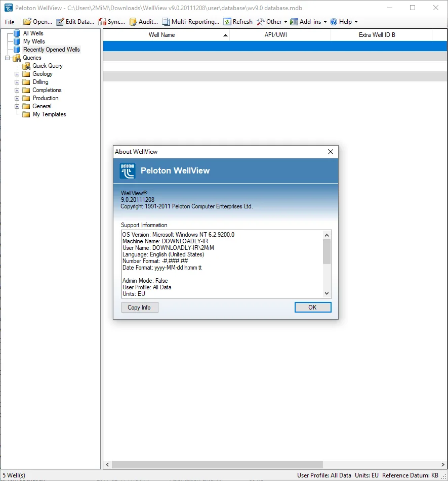Click the well list scroll left arrow
The image size is (448, 481).
pos(107,464)
